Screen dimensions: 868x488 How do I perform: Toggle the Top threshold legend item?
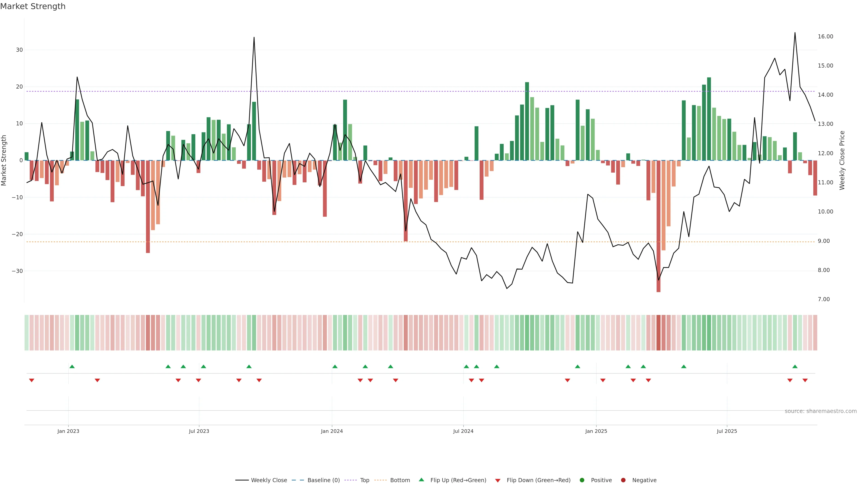click(364, 480)
